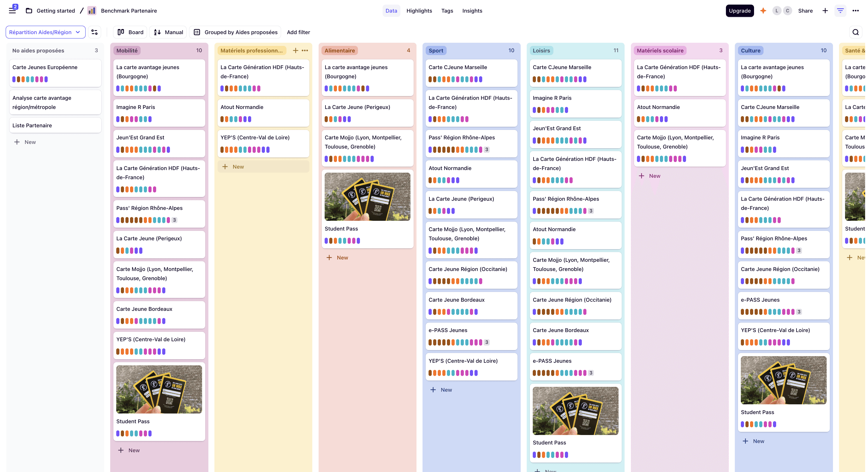The width and height of the screenshot is (868, 472).
Task: Open Matériels professionnels column options menu
Action: pos(305,50)
